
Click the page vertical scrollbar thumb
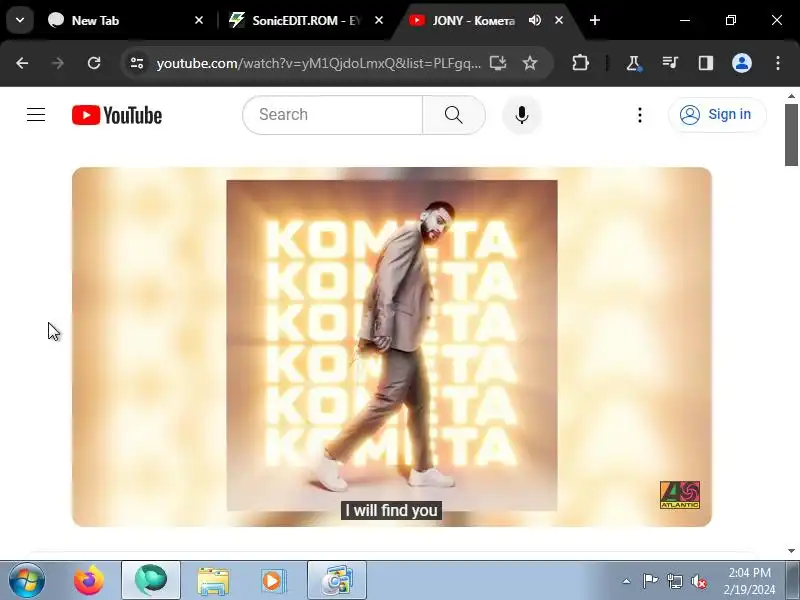point(791,135)
